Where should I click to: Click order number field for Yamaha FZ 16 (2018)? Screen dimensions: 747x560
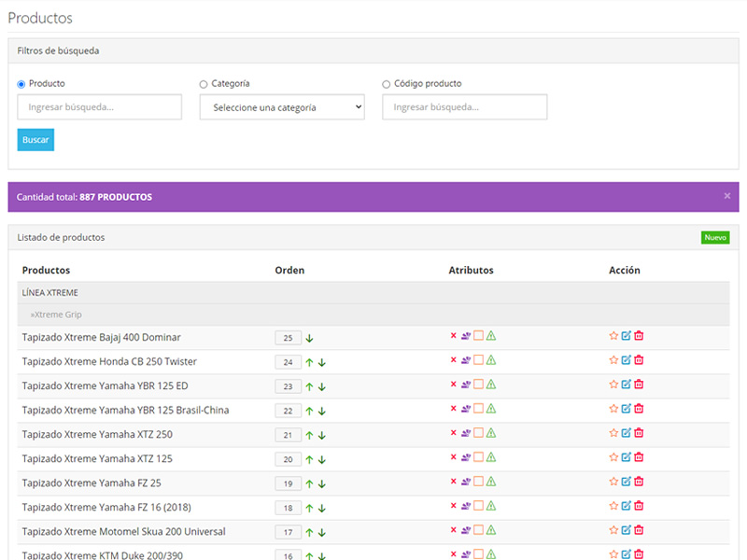pos(288,508)
